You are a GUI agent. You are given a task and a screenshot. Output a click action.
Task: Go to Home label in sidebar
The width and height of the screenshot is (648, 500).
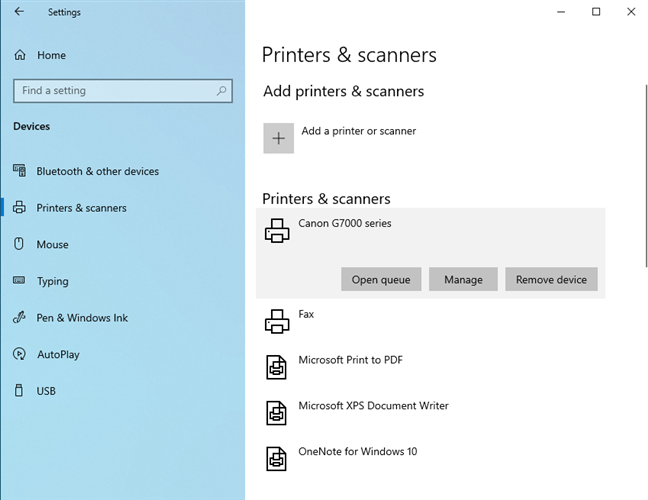(51, 55)
